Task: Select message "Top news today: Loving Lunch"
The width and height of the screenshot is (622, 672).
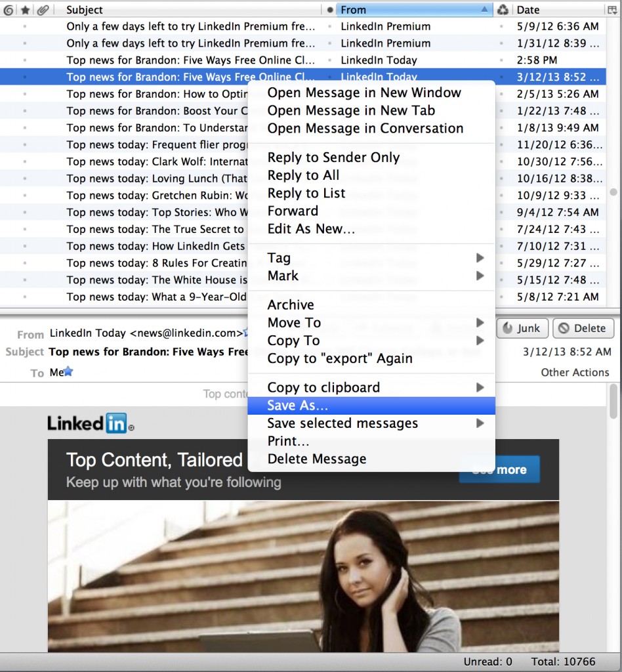Action: click(157, 178)
